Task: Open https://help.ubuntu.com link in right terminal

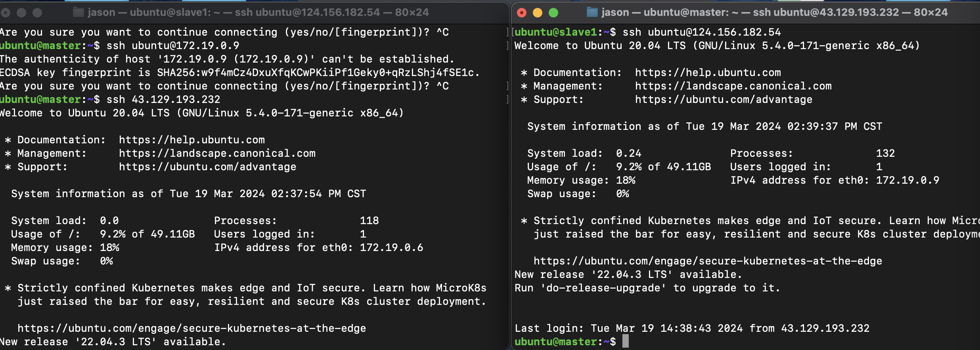Action: 708,72
